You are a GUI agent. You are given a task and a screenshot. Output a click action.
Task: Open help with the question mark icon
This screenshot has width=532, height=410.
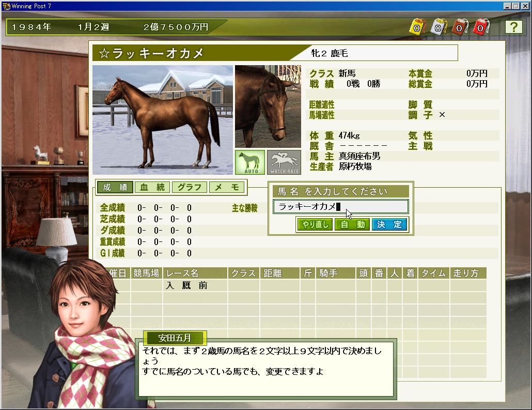point(514,27)
